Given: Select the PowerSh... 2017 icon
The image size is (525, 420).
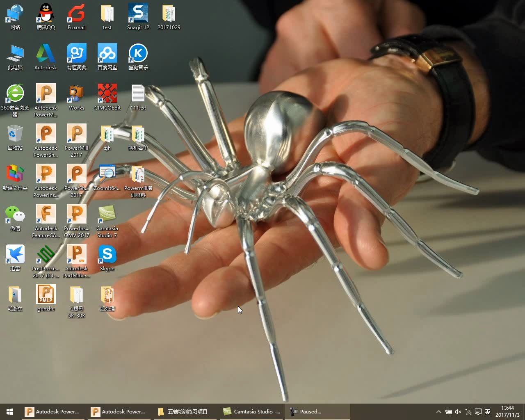Looking at the screenshot, I should tap(77, 181).
